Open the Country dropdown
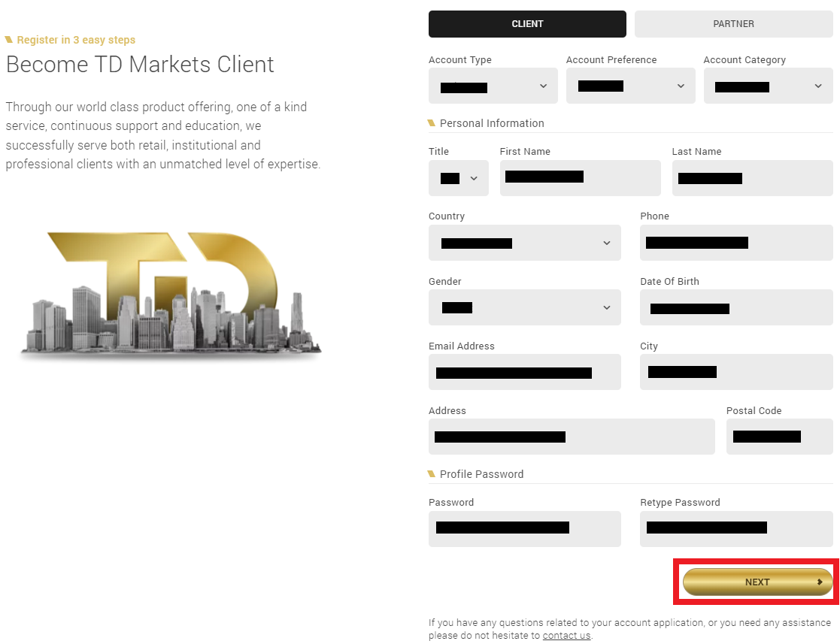 pos(524,243)
